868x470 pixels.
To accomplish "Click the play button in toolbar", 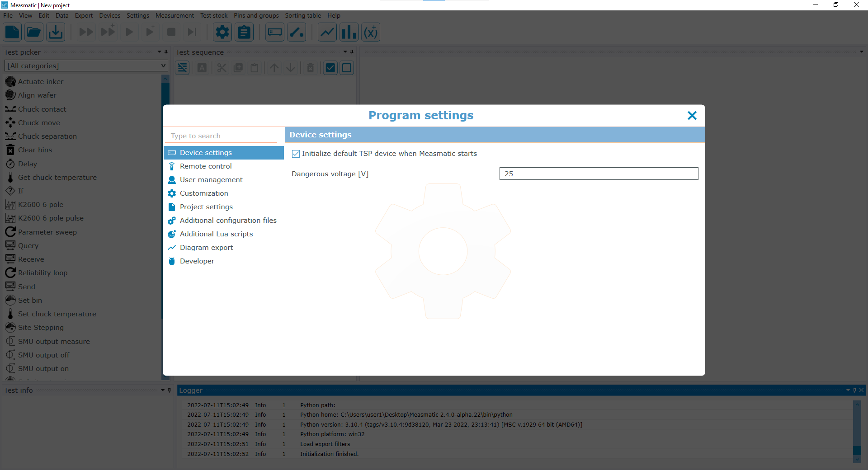I will (129, 32).
